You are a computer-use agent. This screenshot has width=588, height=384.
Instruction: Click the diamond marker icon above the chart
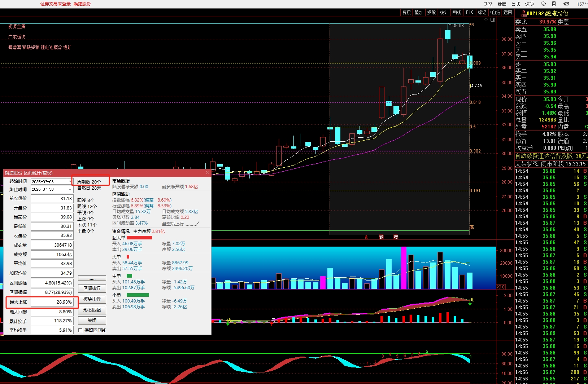pos(486,20)
